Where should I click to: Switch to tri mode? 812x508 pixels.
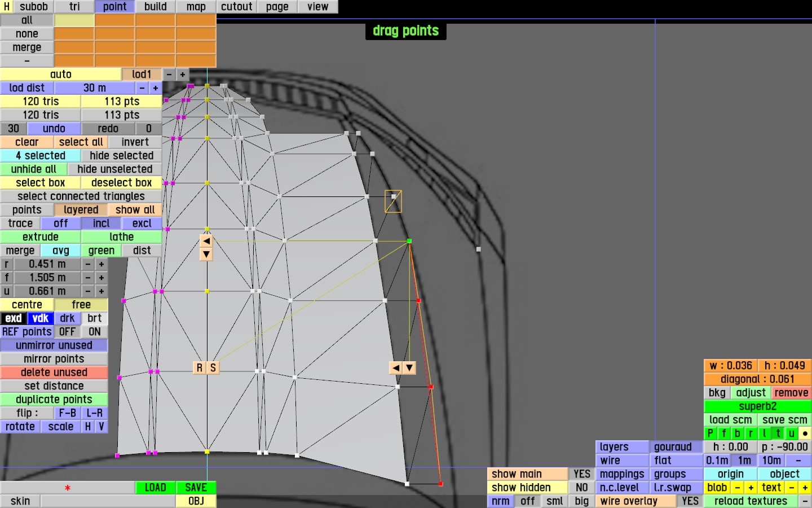pyautogui.click(x=74, y=7)
